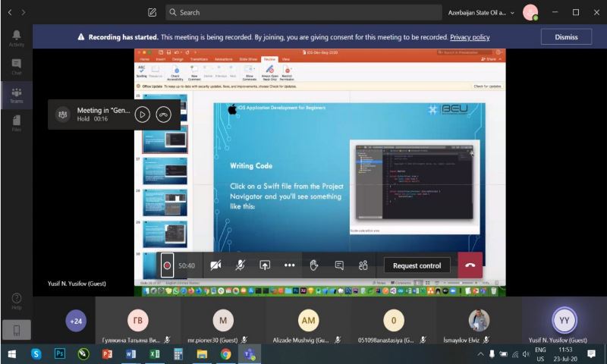Screen dimensions: 607x364
Task: Open Chat in the left sidebar
Action: tap(17, 67)
